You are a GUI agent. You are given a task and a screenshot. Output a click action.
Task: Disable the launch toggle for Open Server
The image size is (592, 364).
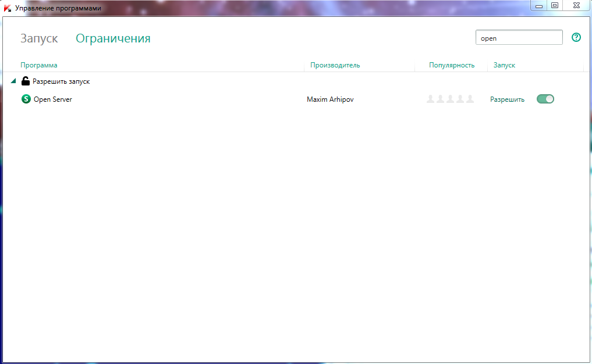click(x=545, y=99)
